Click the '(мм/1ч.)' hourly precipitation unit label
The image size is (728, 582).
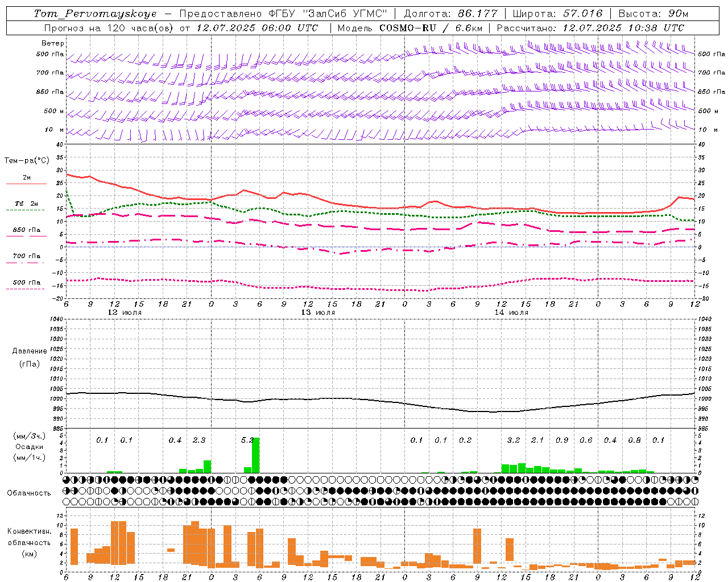pyautogui.click(x=30, y=458)
